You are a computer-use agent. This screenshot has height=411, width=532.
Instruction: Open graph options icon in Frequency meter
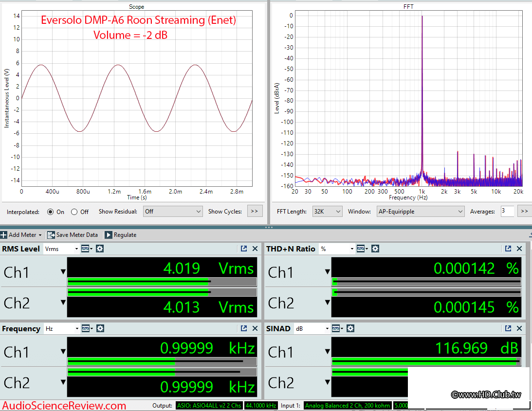pos(87,328)
